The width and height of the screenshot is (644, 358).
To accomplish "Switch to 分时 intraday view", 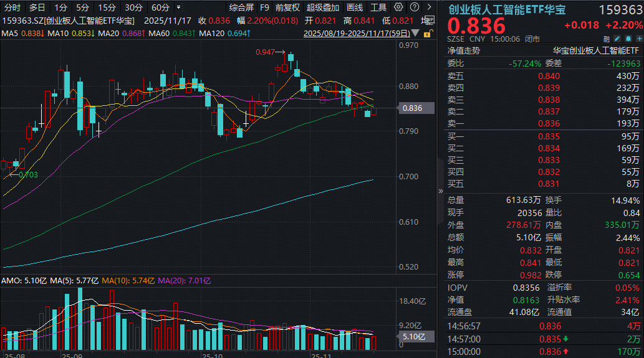I will tap(12, 7).
